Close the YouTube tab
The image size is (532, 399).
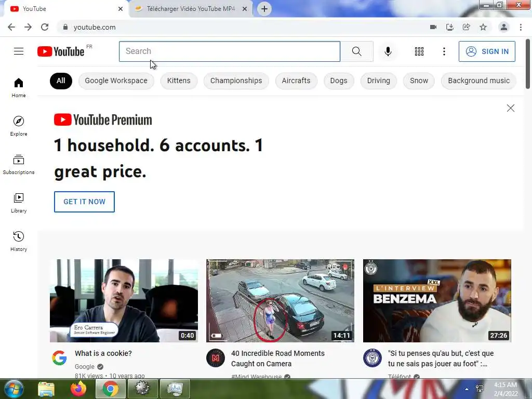tap(121, 9)
